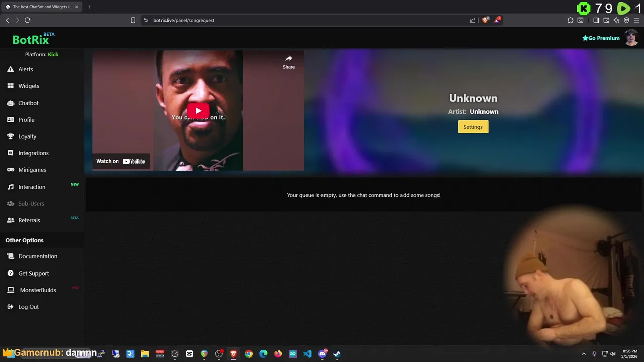Click Watch on YouTube

click(121, 161)
